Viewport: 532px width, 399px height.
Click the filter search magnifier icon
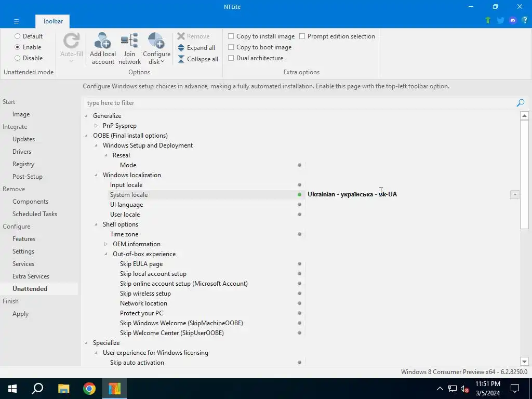pyautogui.click(x=521, y=103)
